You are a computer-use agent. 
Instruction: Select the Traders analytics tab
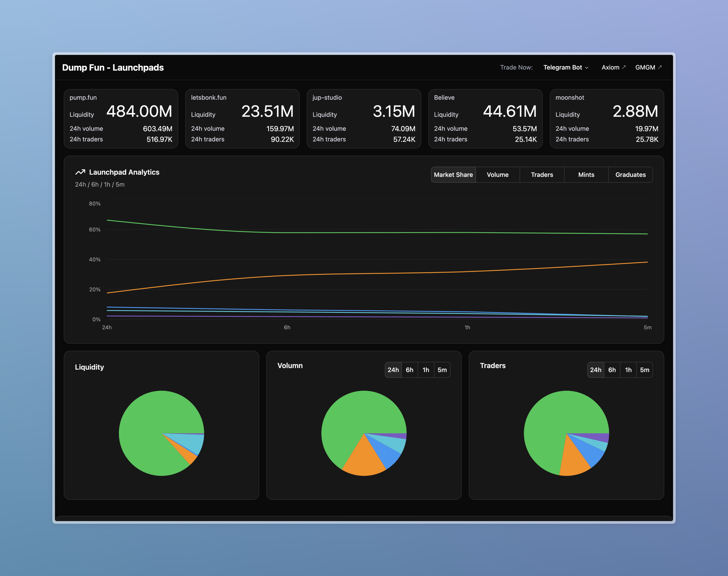pos(542,175)
